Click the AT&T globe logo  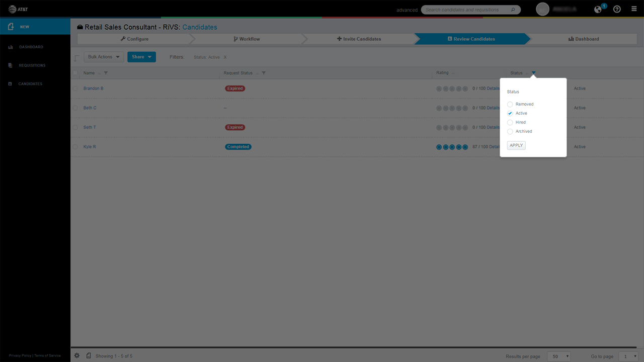12,9
